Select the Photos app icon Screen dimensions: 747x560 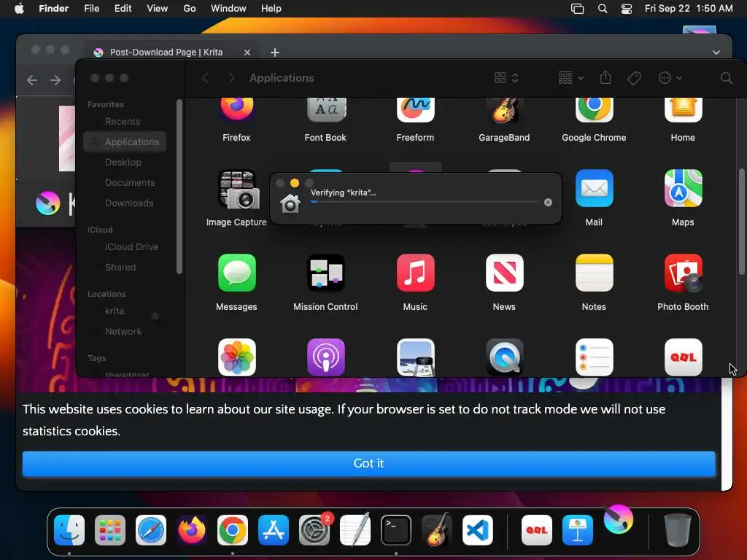pos(237,357)
